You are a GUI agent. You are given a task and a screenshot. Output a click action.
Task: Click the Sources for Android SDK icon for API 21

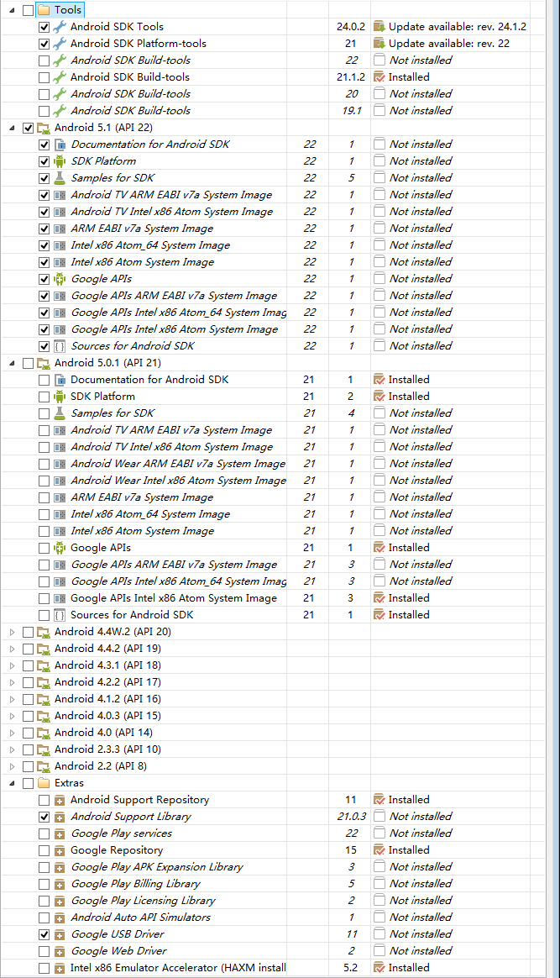tap(60, 615)
